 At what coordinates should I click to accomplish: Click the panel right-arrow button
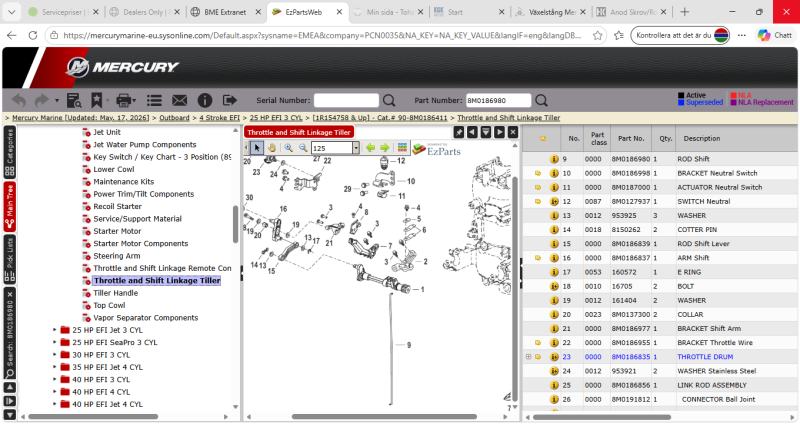[499, 133]
